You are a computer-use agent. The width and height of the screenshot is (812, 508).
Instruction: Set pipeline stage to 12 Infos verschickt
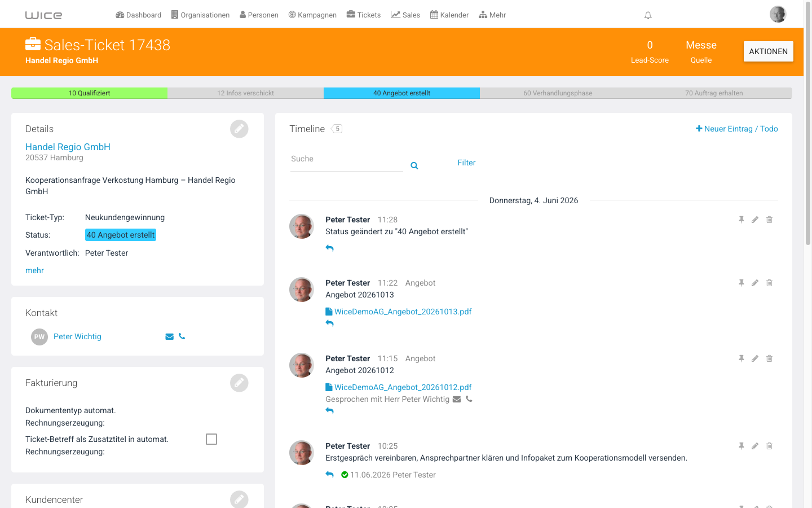[x=245, y=93]
